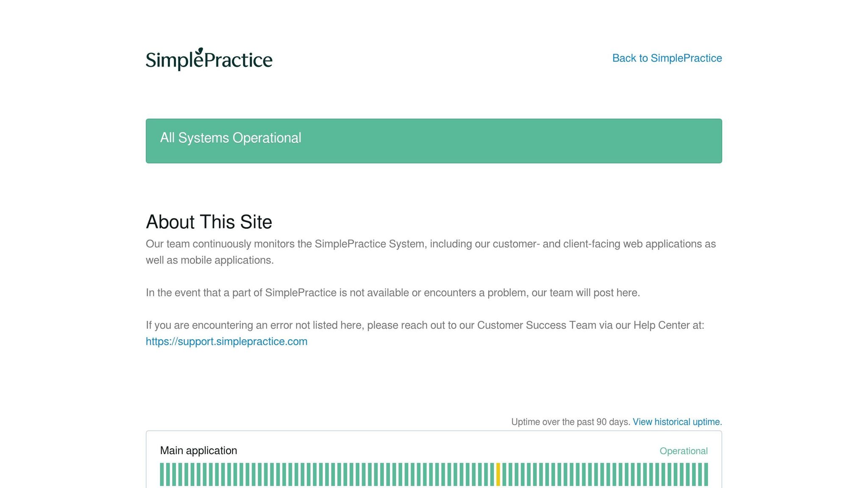
Task: Open the Back to SimplePractice link
Action: (x=667, y=58)
